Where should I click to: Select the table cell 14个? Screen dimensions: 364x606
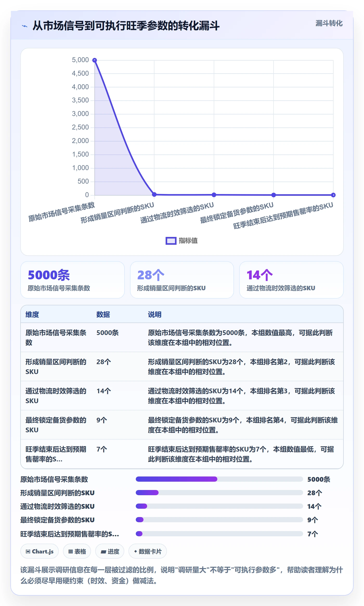104,391
